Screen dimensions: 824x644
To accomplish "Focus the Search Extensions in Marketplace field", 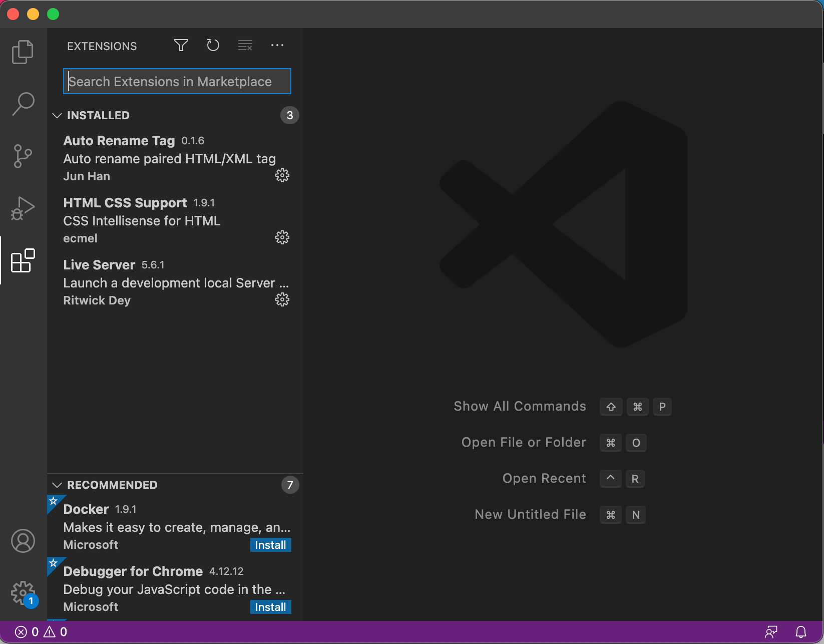I will click(x=177, y=81).
